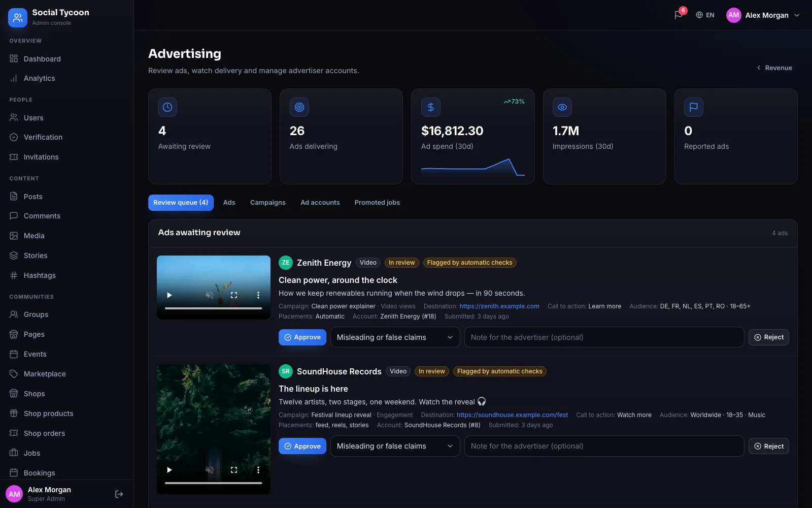Click the Ads delivering target icon
Screen dimensions: 812x508
(x=299, y=107)
